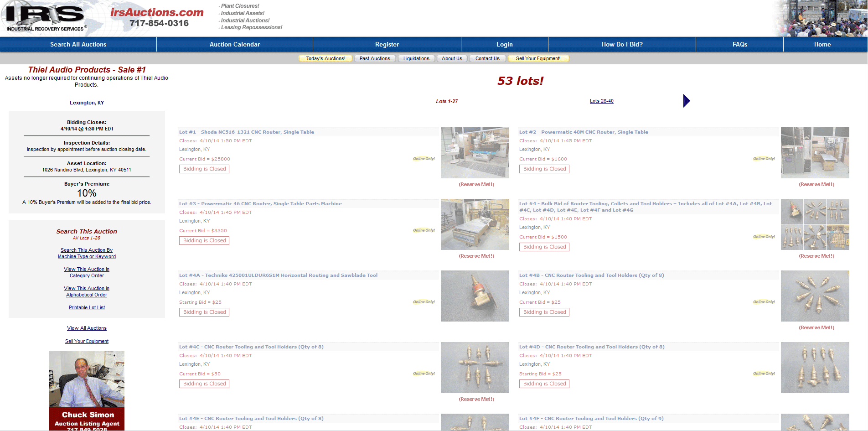Click Bidding is Closed for Lot #4
Screen dimensions: 868x431
(x=544, y=247)
